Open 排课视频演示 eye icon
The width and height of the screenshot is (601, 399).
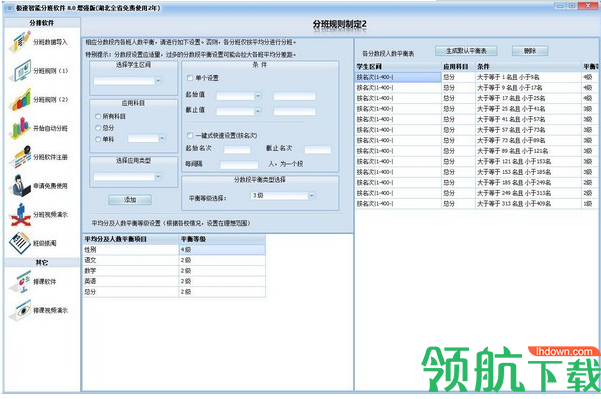click(x=20, y=310)
